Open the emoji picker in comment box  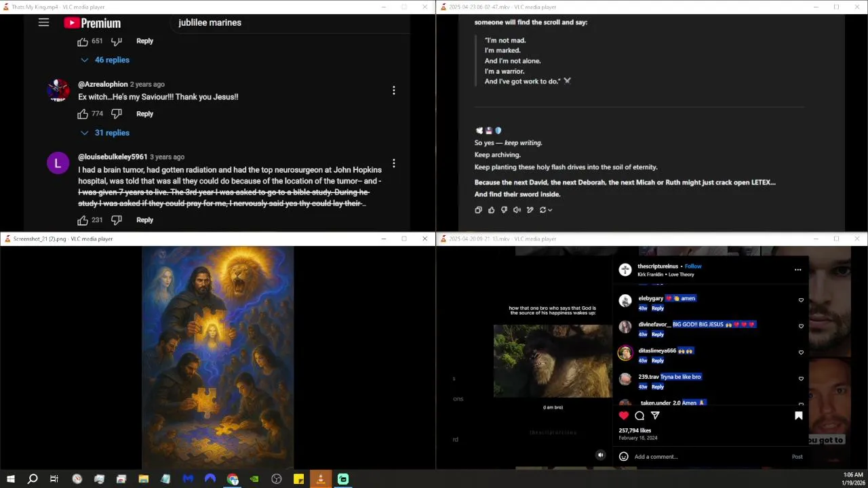624,457
